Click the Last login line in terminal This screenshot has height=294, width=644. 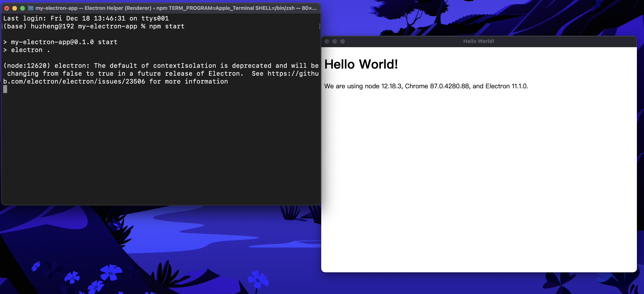coord(86,18)
